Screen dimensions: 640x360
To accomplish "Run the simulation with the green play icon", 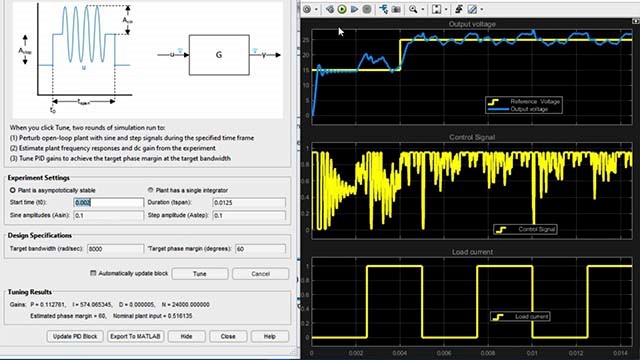I will [x=342, y=9].
